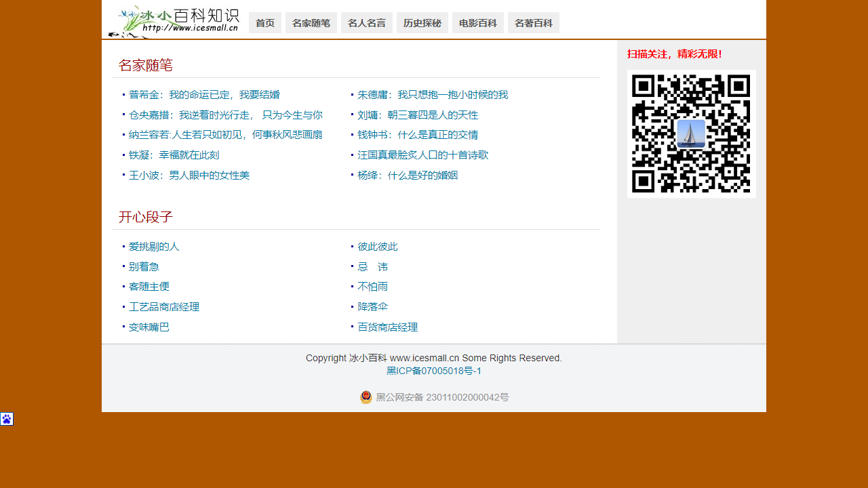Open the 首页 navigation tab
The height and width of the screenshot is (488, 868).
pyautogui.click(x=265, y=23)
